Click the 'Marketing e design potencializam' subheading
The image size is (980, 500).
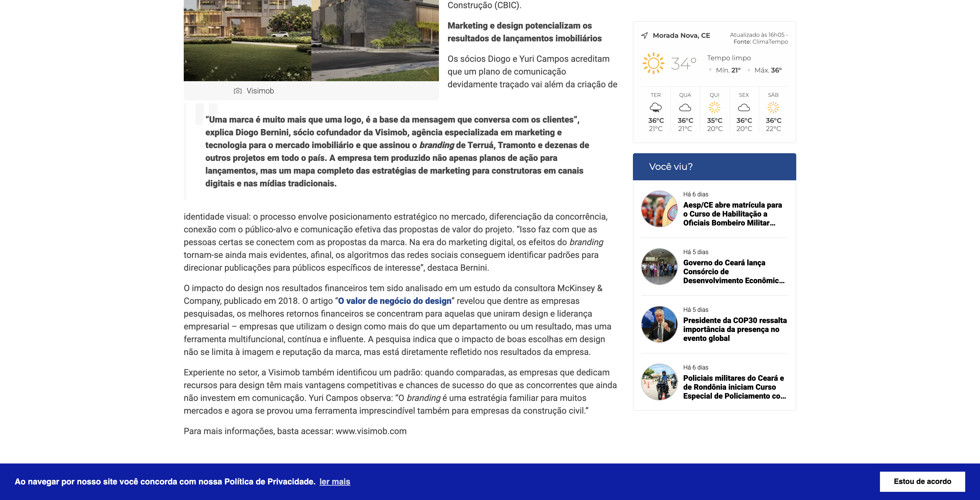coord(524,32)
